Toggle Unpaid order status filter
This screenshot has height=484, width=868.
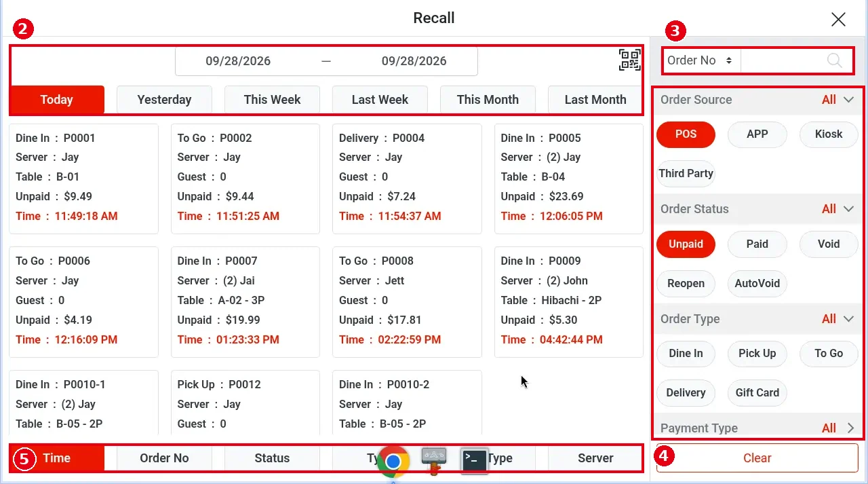point(686,244)
